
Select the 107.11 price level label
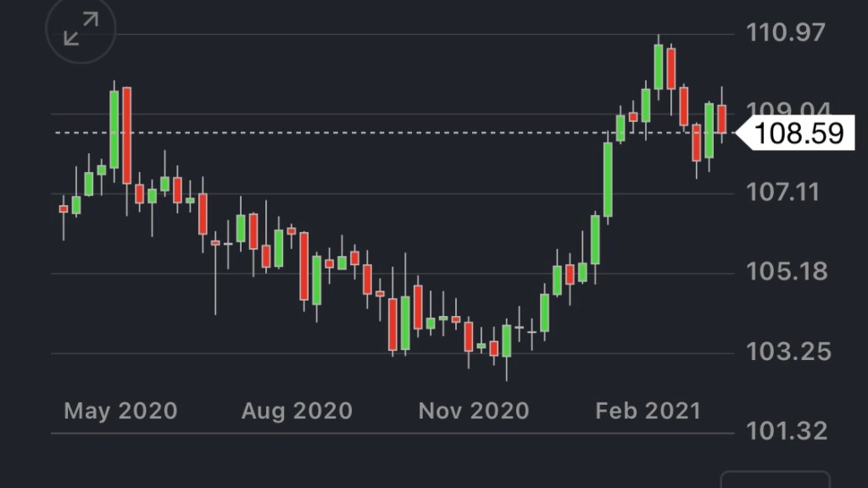(785, 192)
